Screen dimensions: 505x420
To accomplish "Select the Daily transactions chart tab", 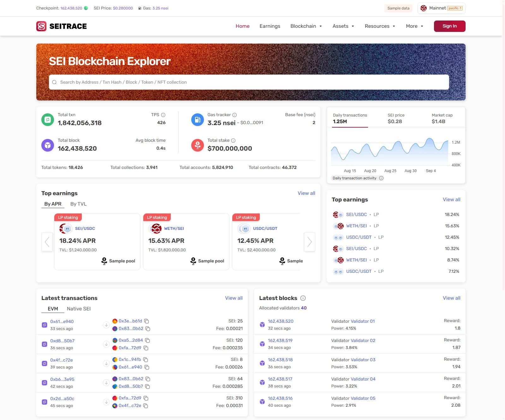I will click(x=350, y=118).
